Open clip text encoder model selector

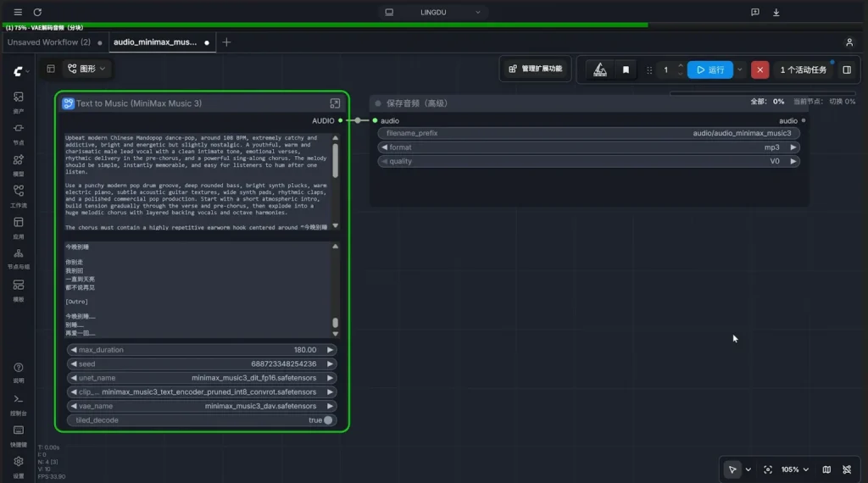click(x=202, y=391)
